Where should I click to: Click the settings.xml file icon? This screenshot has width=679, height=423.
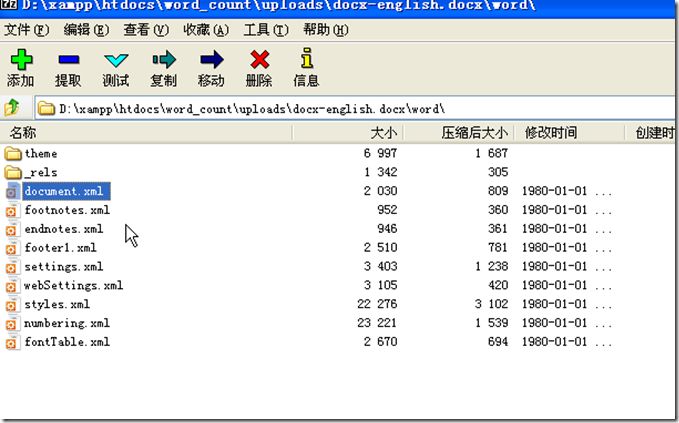[x=12, y=267]
